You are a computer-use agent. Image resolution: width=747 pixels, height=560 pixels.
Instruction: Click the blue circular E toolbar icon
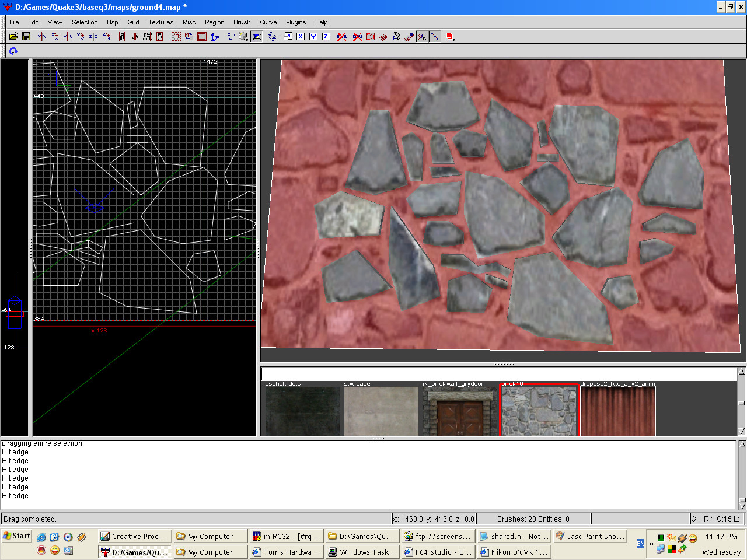pos(13,51)
